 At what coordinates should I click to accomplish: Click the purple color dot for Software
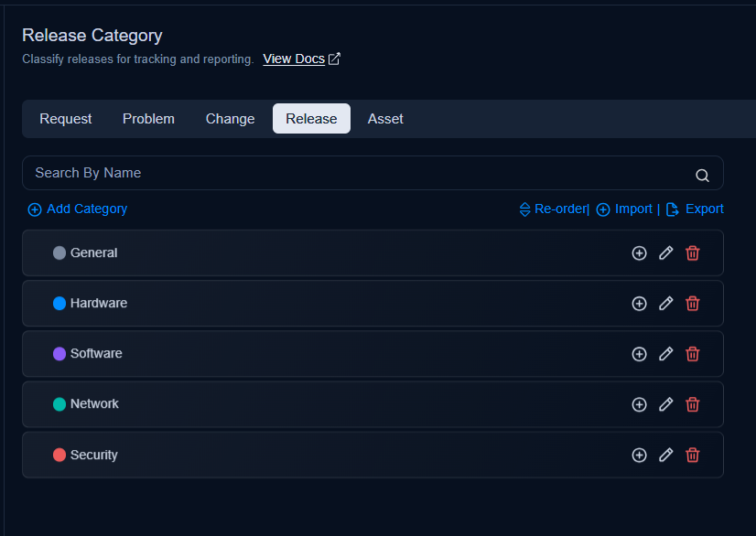click(x=59, y=354)
